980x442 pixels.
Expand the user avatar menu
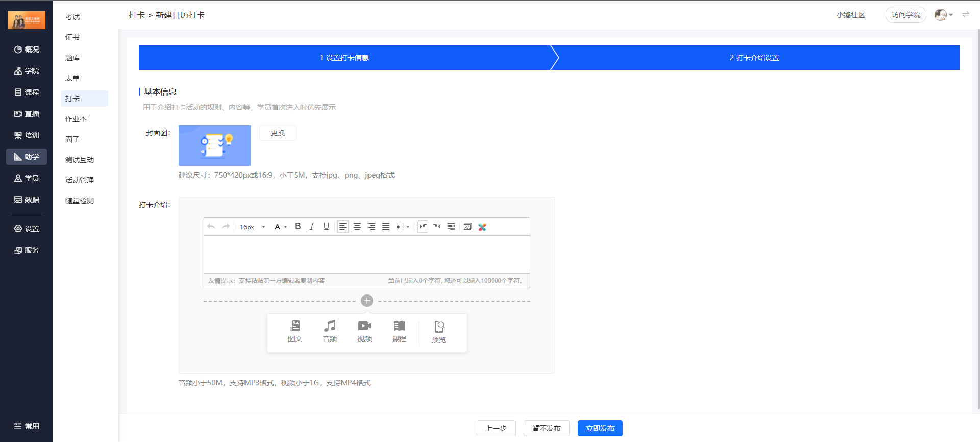(944, 15)
